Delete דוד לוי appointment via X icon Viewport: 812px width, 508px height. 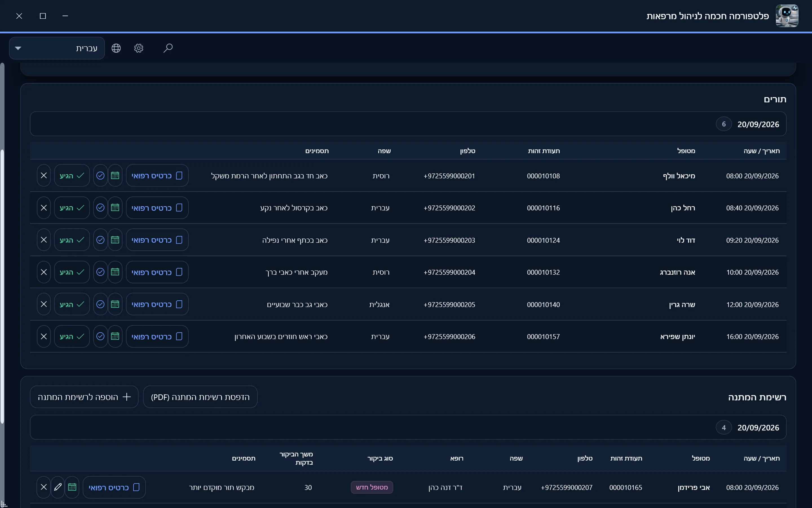point(44,240)
